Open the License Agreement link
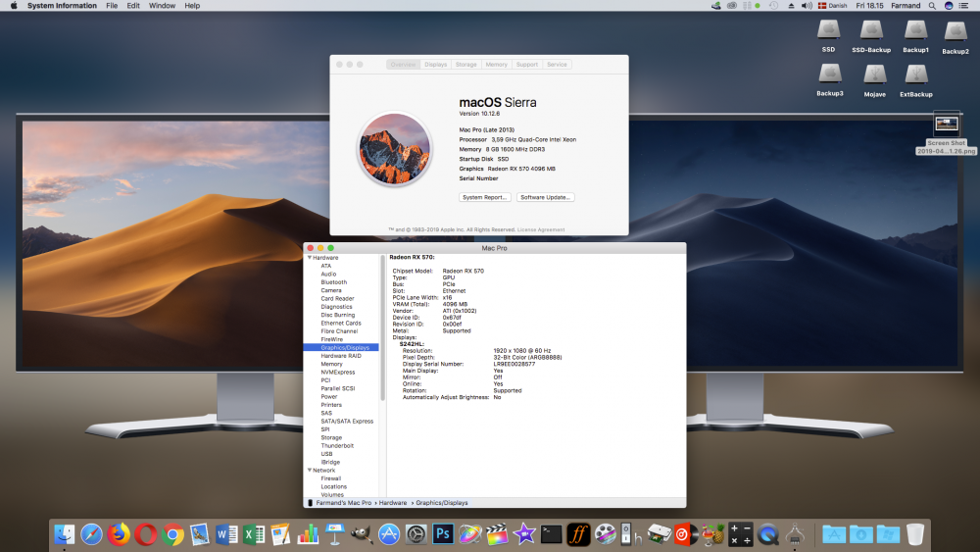 pos(541,229)
